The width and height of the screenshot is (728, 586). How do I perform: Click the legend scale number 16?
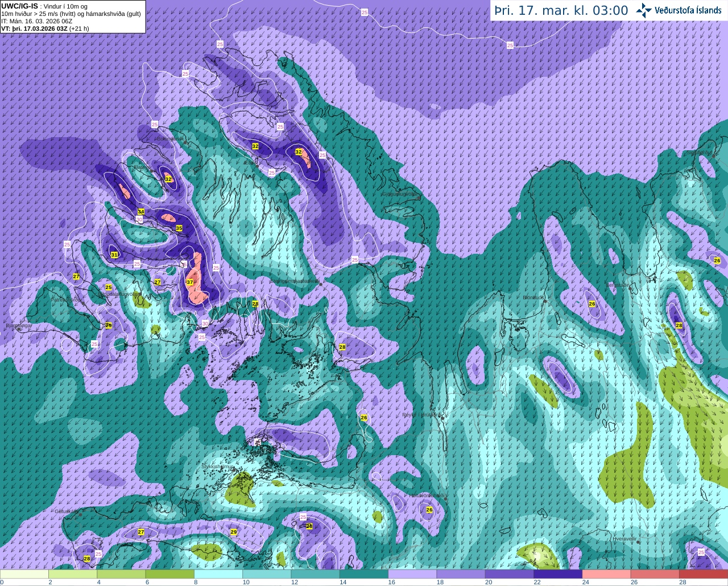391,582
